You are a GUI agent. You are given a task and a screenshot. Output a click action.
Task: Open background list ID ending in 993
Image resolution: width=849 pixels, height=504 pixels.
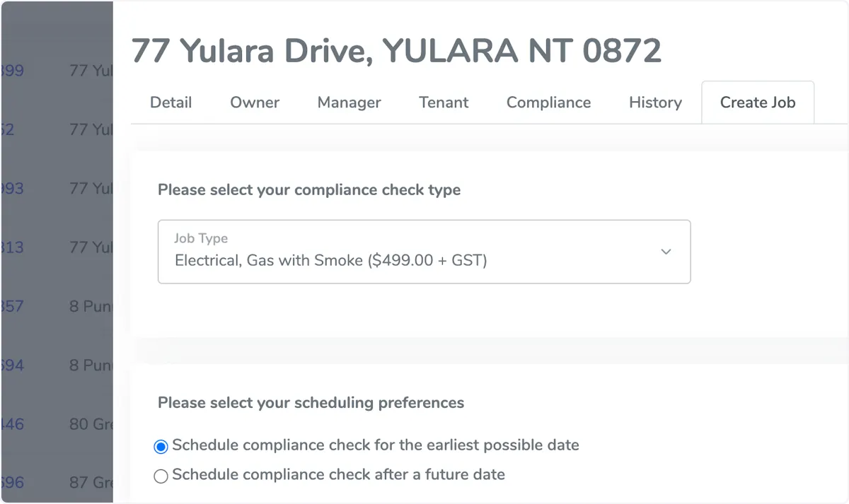[13, 189]
